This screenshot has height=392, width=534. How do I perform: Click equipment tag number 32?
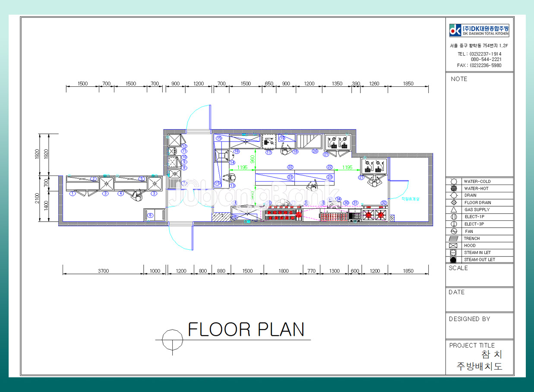point(383,203)
